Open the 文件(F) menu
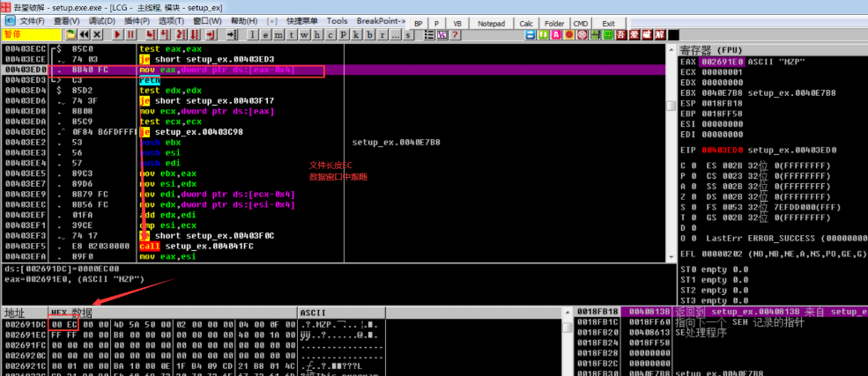This screenshot has width=868, height=376. tap(32, 21)
